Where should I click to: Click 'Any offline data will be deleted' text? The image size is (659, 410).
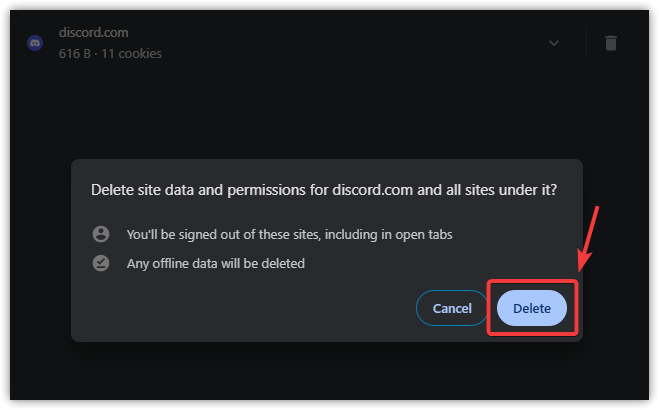click(x=215, y=264)
